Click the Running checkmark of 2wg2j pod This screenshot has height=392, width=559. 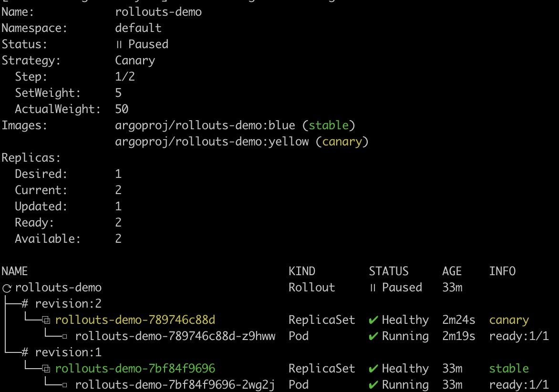(373, 384)
